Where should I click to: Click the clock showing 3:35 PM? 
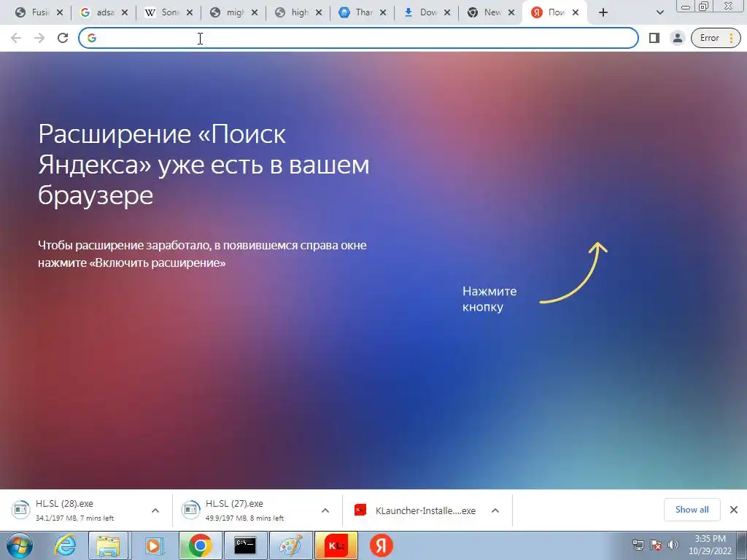[x=710, y=545]
